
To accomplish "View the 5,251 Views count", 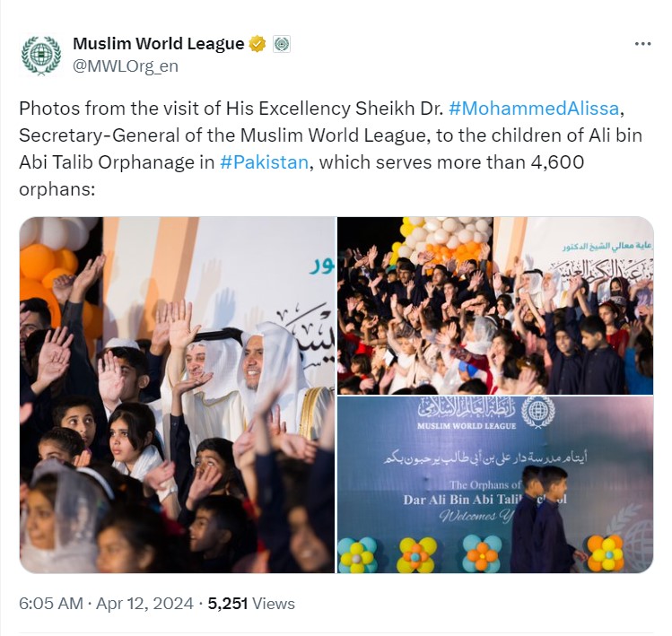I will (x=251, y=604).
